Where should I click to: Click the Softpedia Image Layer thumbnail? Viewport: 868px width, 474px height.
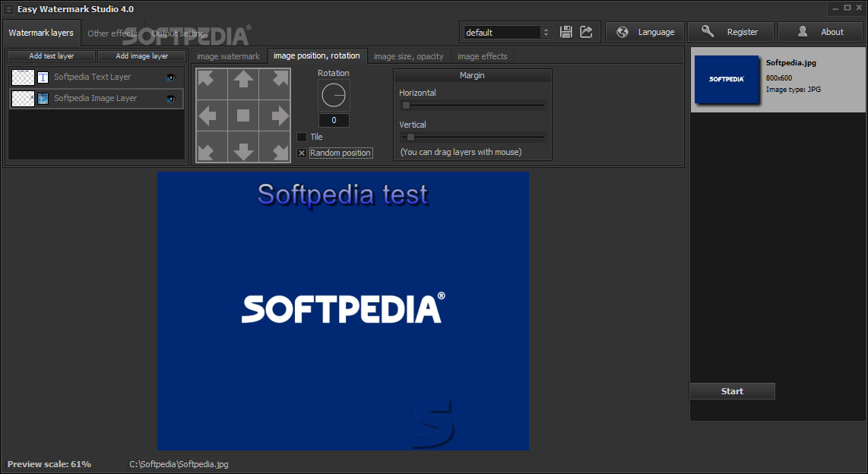click(x=24, y=99)
